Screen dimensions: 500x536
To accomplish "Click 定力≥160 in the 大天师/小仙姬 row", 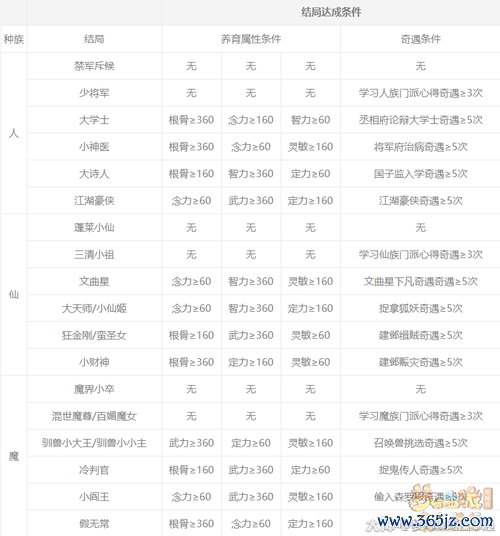I will [310, 308].
